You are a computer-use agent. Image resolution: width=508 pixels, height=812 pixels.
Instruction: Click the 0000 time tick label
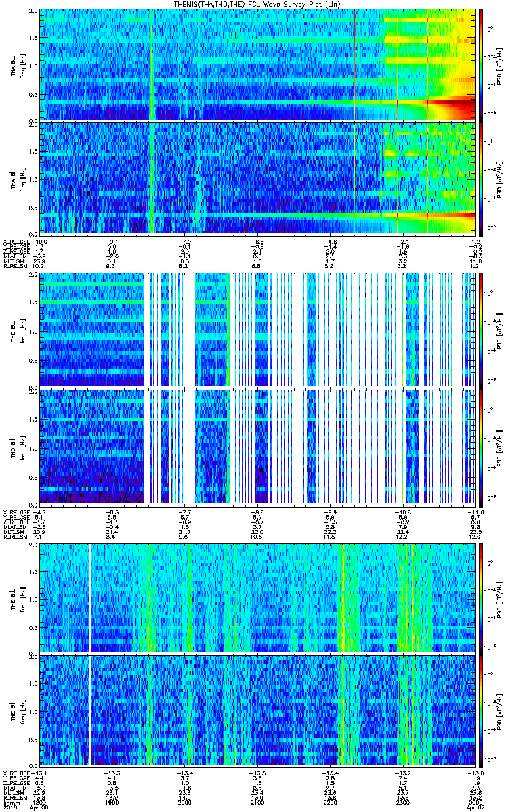point(476,801)
